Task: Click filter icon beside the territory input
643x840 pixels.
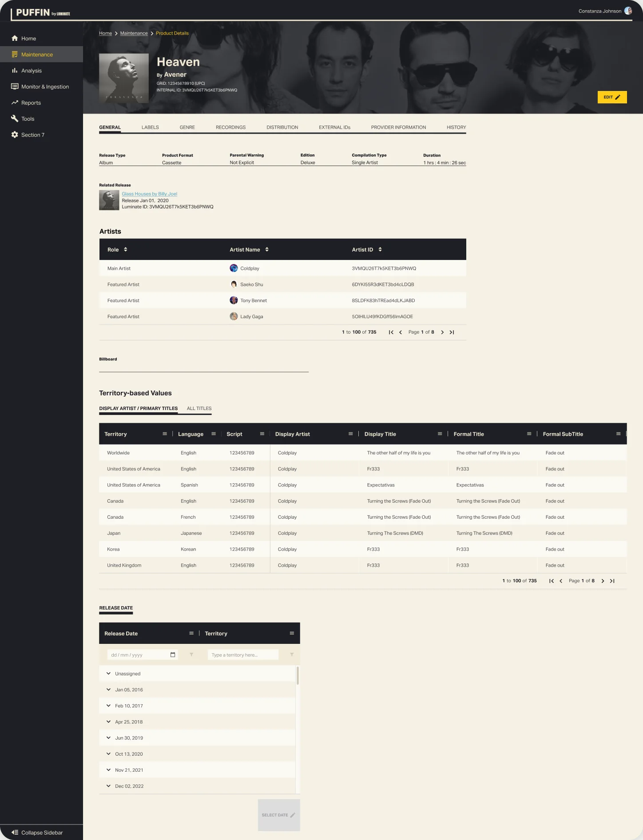Action: tap(292, 655)
